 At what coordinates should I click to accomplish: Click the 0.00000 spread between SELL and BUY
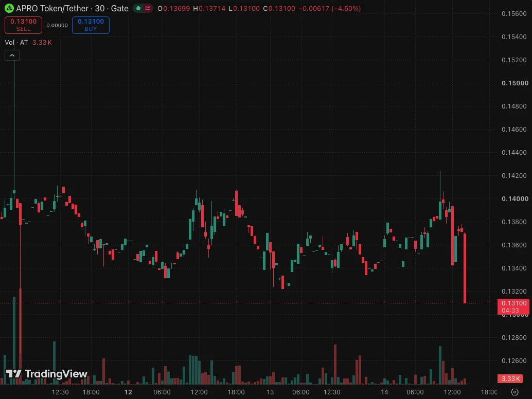pyautogui.click(x=57, y=25)
